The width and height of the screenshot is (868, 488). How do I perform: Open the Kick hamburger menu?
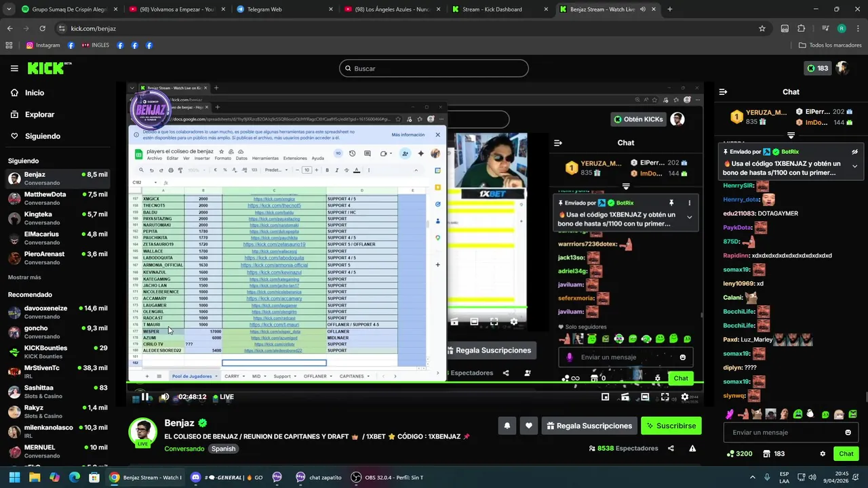pyautogui.click(x=14, y=68)
